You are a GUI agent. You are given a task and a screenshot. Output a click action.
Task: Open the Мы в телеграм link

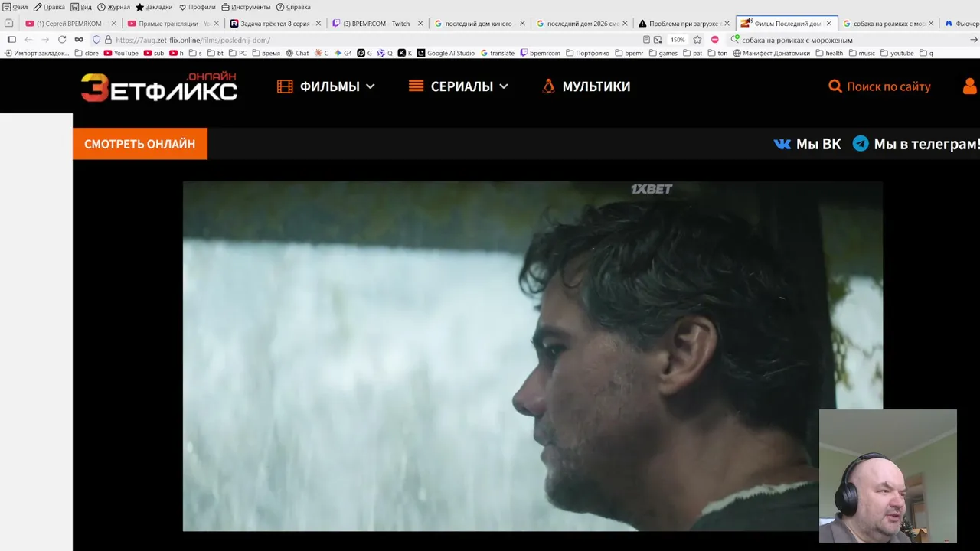coord(916,144)
